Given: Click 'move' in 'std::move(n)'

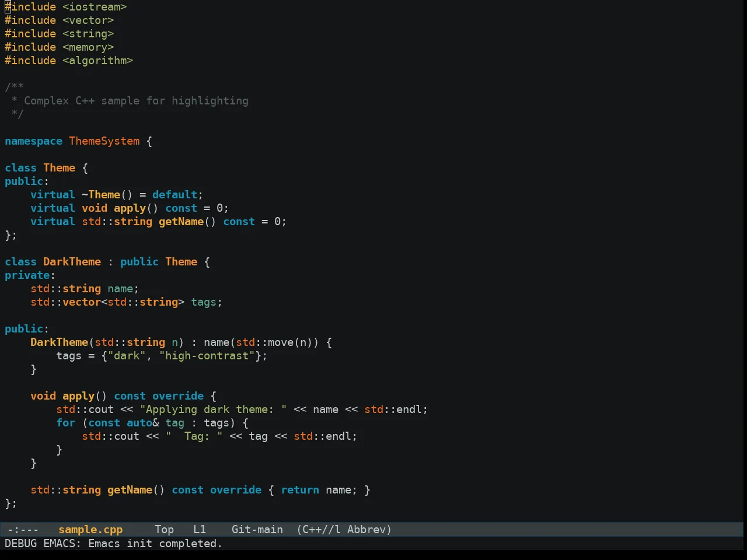Looking at the screenshot, I should [x=281, y=342].
